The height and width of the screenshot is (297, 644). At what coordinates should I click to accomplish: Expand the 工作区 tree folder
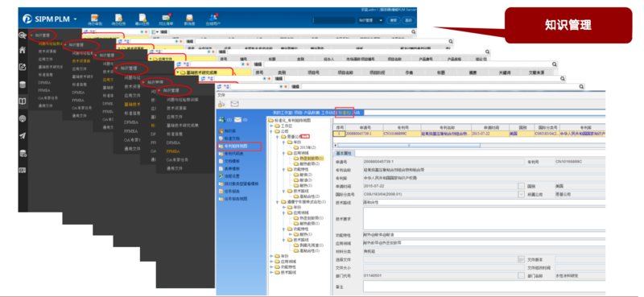271,126
